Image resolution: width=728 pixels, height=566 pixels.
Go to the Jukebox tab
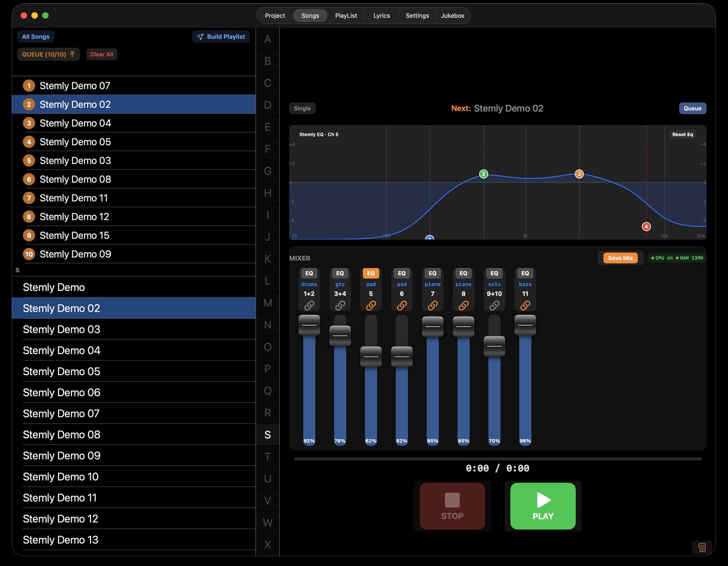452,15
